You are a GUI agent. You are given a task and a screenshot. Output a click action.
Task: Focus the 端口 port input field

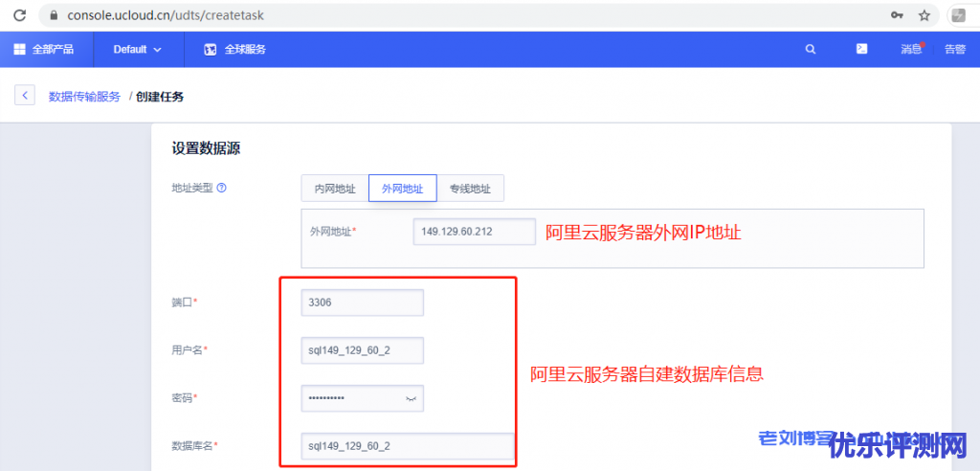click(362, 303)
